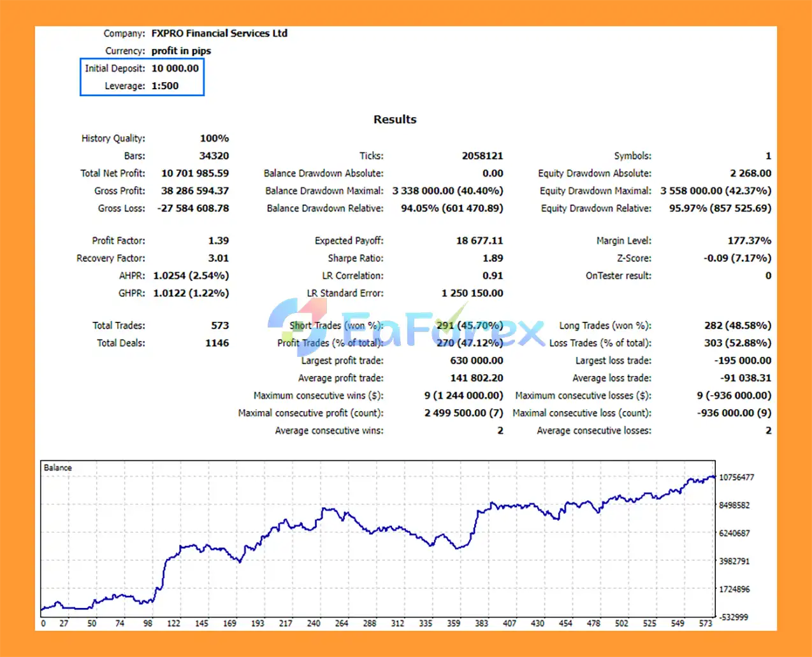Screen dimensions: 812x657
Task: Click the FXPRO Financial Services Ltd company name
Action: click(219, 33)
